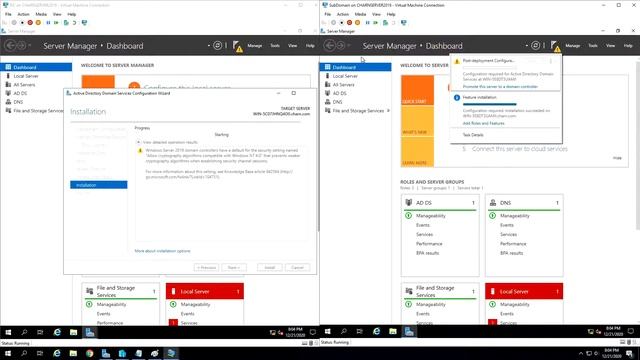Viewport: 640px width, 360px height.
Task: Click Install button in AD DS wizard
Action: tap(269, 268)
